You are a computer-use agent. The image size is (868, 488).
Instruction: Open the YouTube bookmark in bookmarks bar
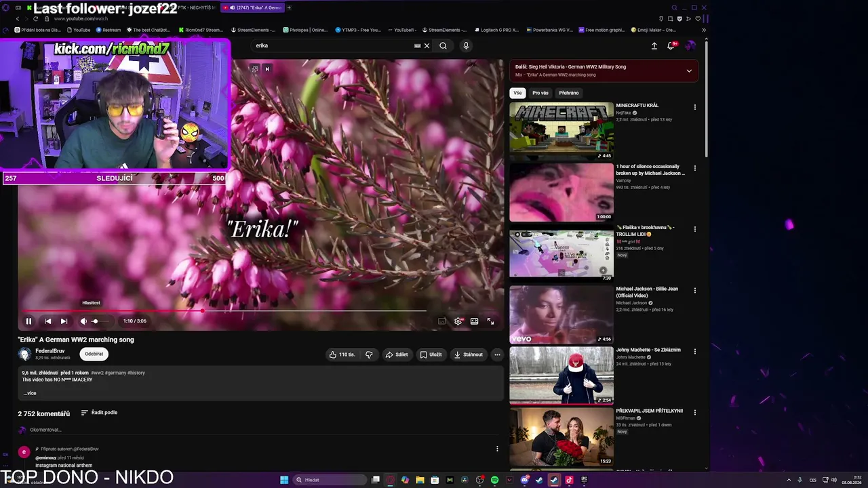pos(79,30)
